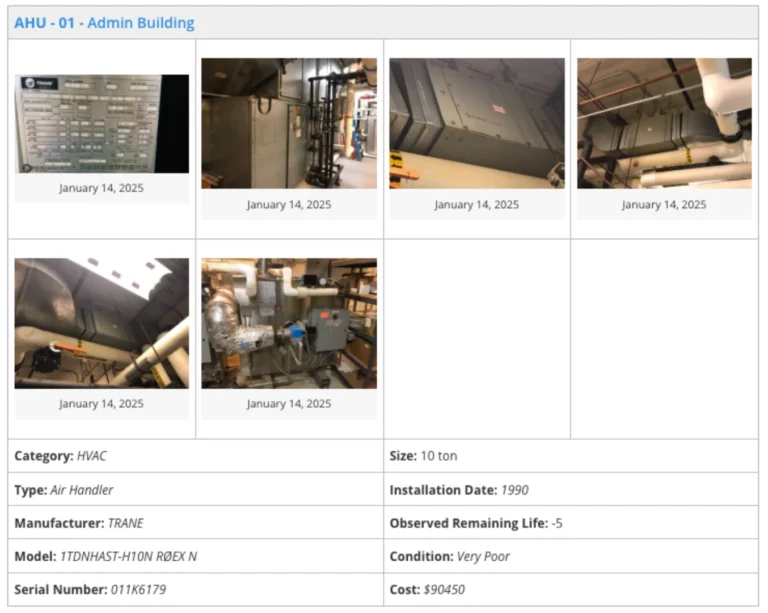Screen dimensions: 768x613
Task: Click the date caption under the silver flexible duct photo
Action: pos(289,404)
